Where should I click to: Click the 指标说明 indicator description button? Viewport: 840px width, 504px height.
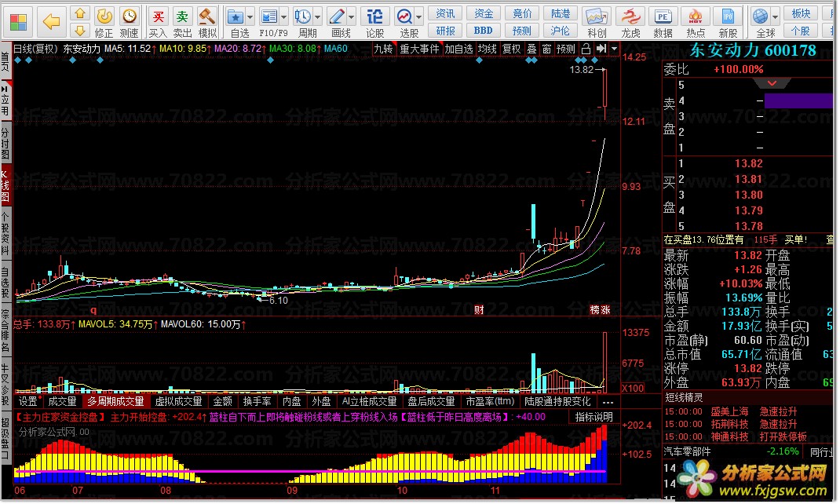[593, 417]
